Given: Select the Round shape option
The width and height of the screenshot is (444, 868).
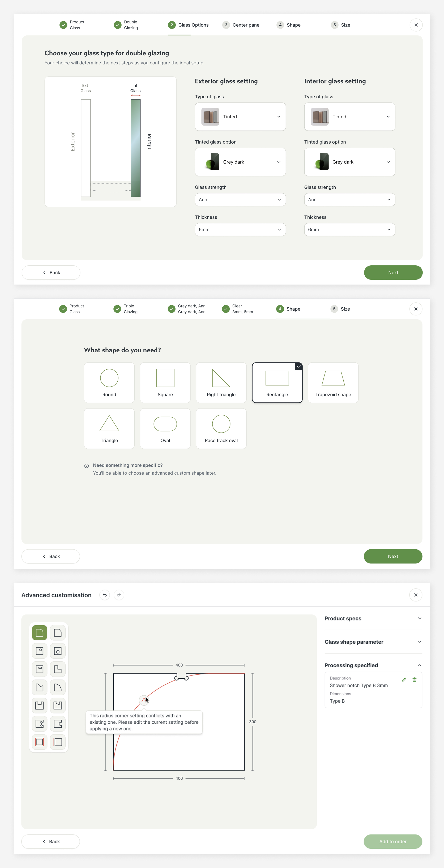Looking at the screenshot, I should [109, 382].
